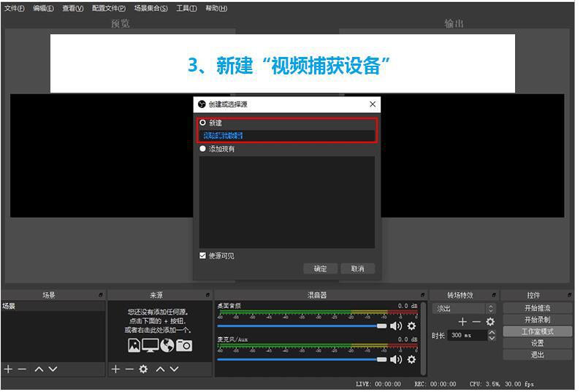The width and height of the screenshot is (583, 392).
Task: Add a source with plus icon
Action: 115,369
